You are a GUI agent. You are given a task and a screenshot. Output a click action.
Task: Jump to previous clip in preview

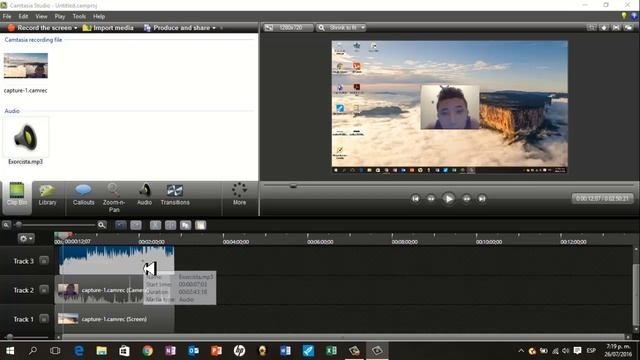pyautogui.click(x=416, y=199)
